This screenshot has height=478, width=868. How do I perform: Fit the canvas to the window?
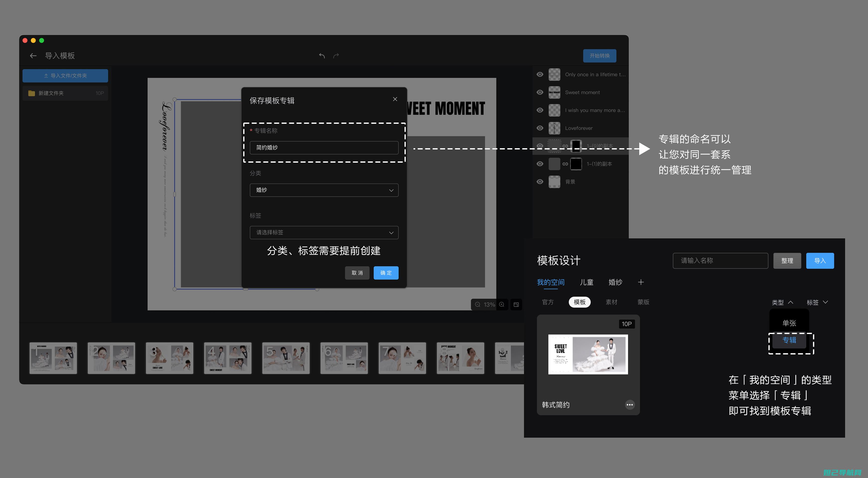(516, 304)
